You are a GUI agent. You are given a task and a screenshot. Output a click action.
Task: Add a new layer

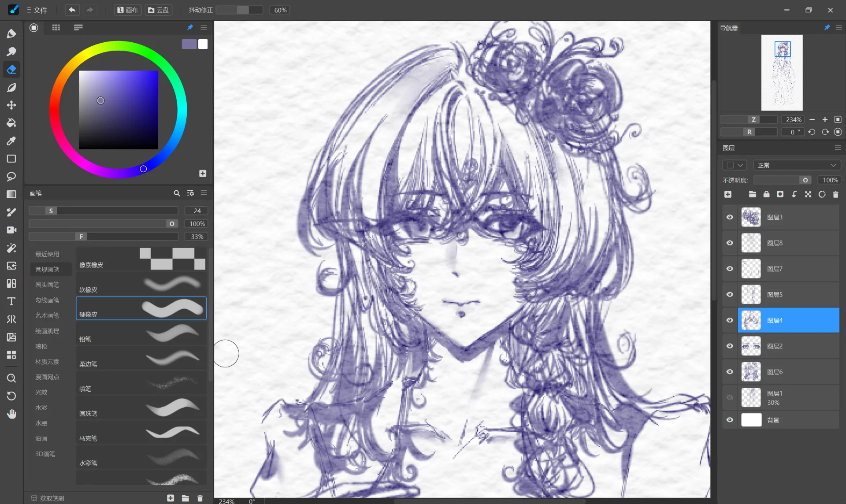728,194
